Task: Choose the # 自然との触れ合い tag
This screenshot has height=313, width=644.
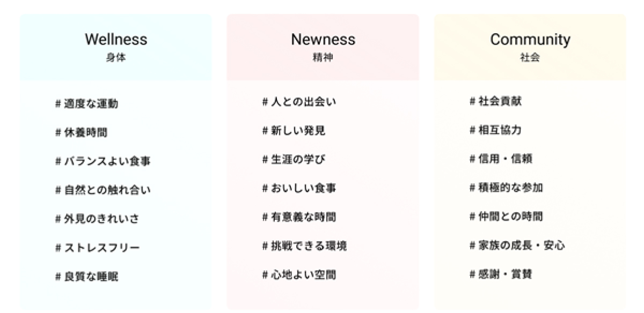Action: pyautogui.click(x=103, y=190)
